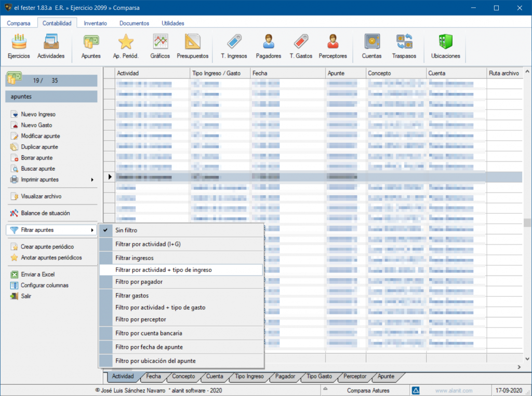The image size is (532, 396).
Task: Select the checked 'Sin filtro' option
Action: pos(127,230)
